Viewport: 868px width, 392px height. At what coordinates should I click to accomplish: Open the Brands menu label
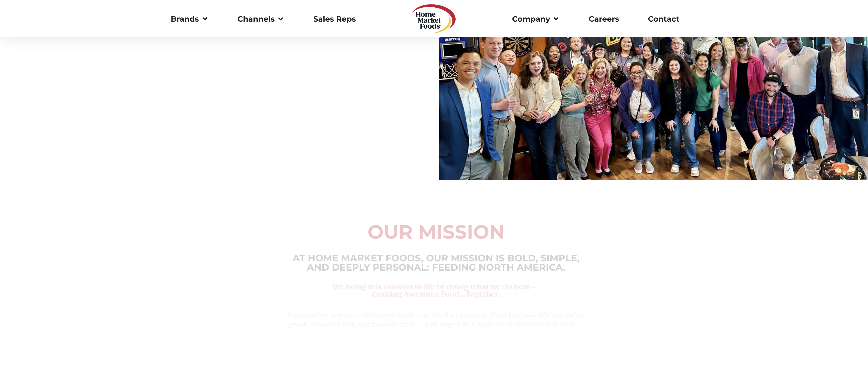[185, 19]
